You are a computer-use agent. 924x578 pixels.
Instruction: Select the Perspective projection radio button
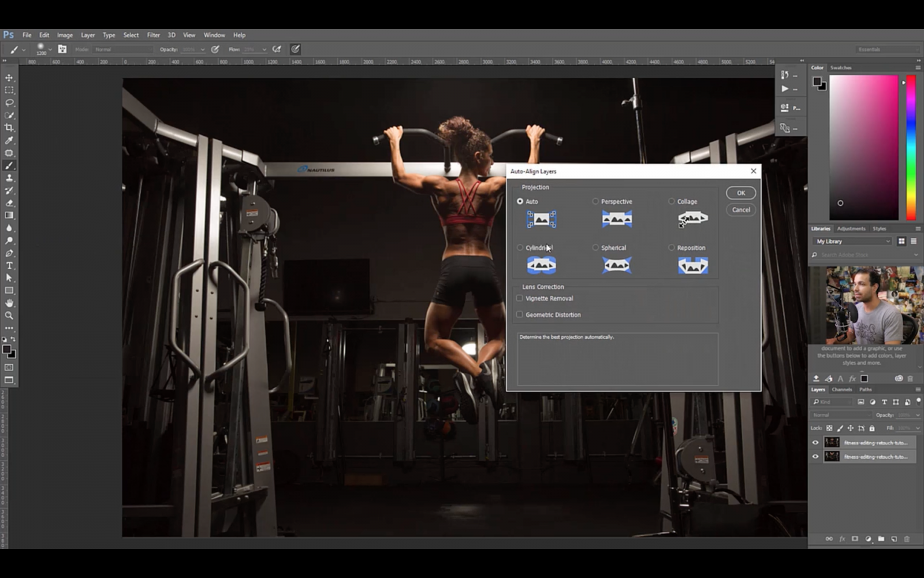pyautogui.click(x=595, y=201)
